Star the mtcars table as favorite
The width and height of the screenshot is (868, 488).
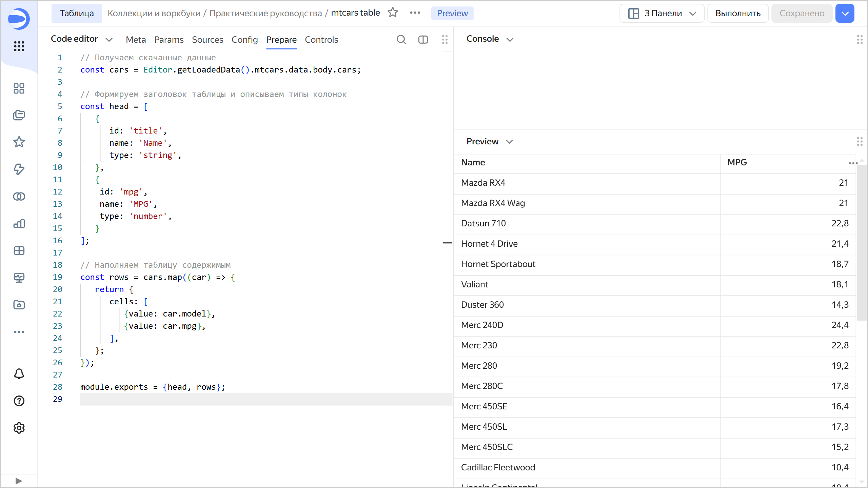click(x=393, y=13)
